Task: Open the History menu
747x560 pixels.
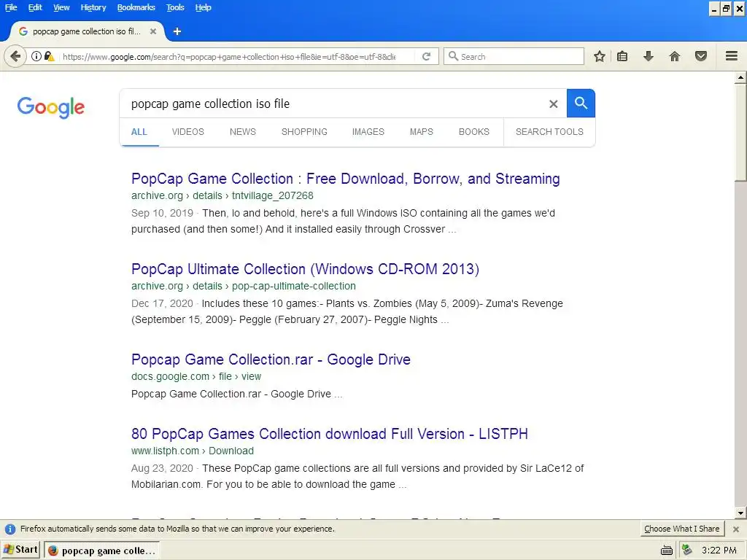Action: 93,7
